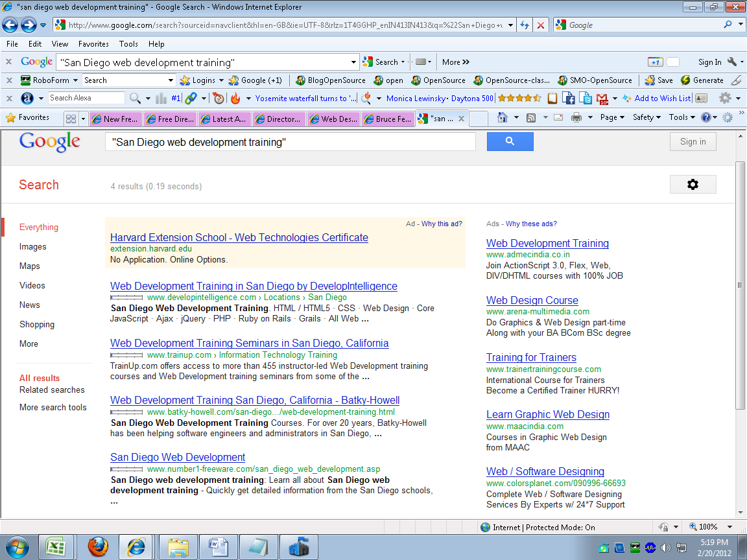Open the Favorites menu
Viewport: 747px width, 560px height.
point(93,43)
